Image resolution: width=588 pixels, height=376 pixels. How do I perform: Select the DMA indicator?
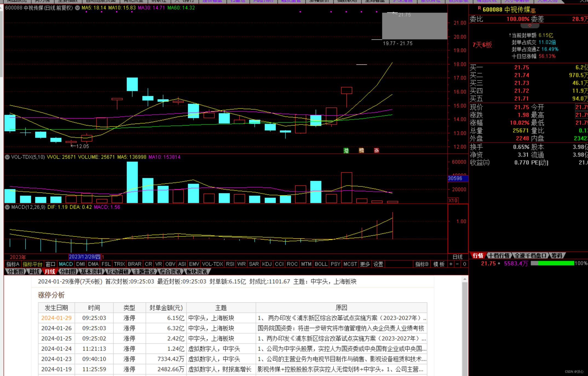click(93, 264)
